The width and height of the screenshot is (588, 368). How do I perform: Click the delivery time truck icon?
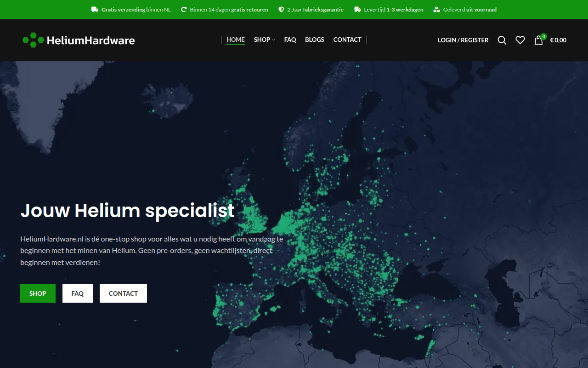coord(357,10)
